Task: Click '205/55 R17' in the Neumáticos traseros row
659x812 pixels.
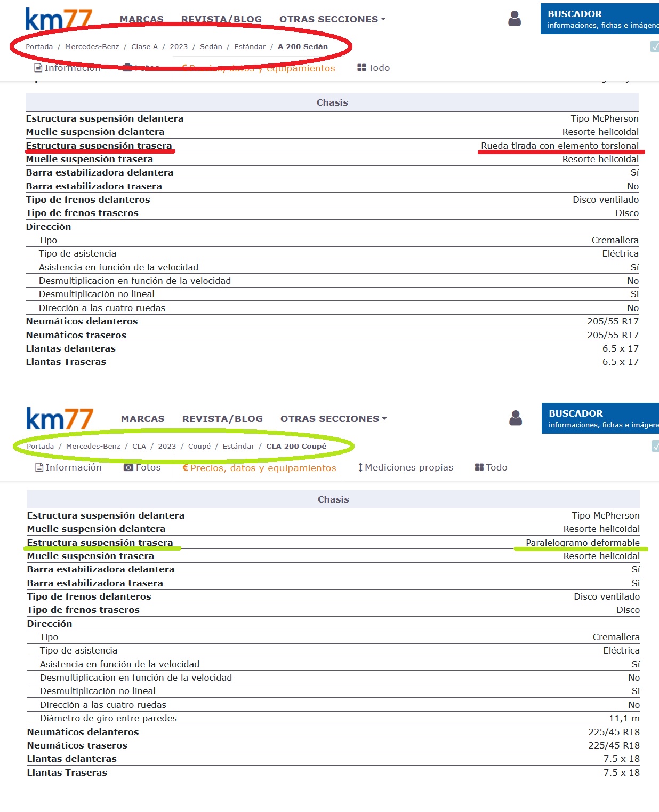Action: point(613,335)
